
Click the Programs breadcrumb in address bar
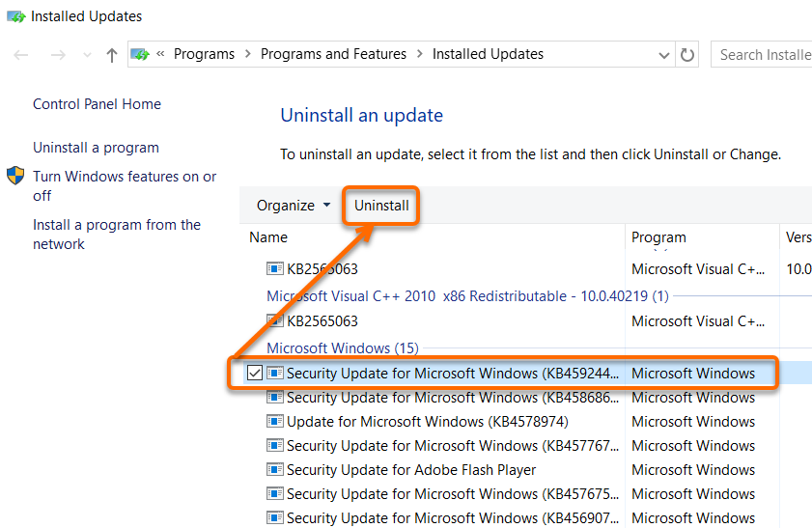[x=204, y=55]
